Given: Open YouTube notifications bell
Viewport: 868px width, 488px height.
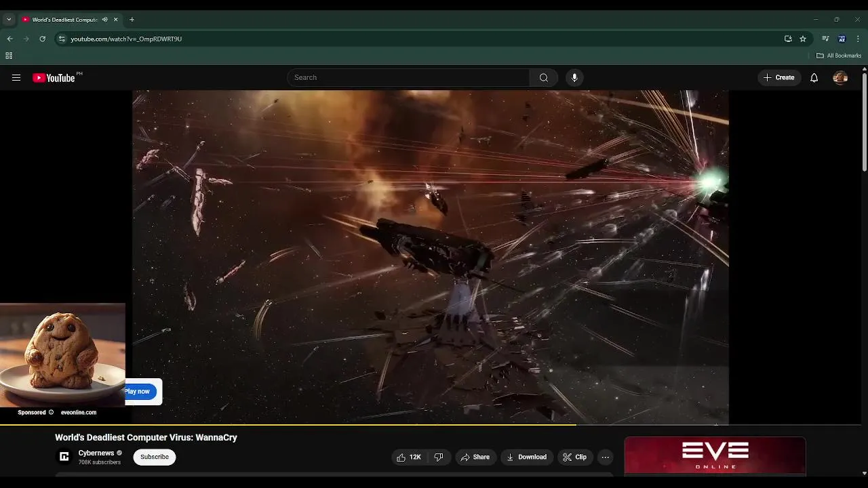Looking at the screenshot, I should coord(814,77).
